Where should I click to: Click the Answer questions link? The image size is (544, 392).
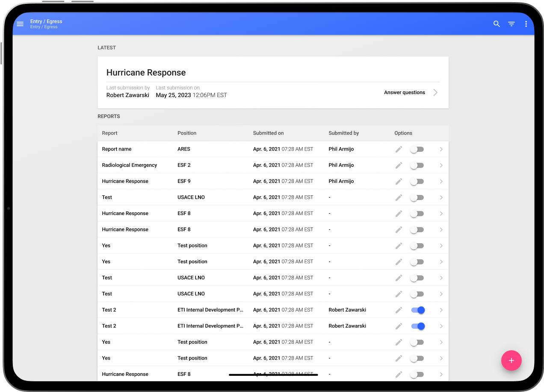(x=404, y=92)
